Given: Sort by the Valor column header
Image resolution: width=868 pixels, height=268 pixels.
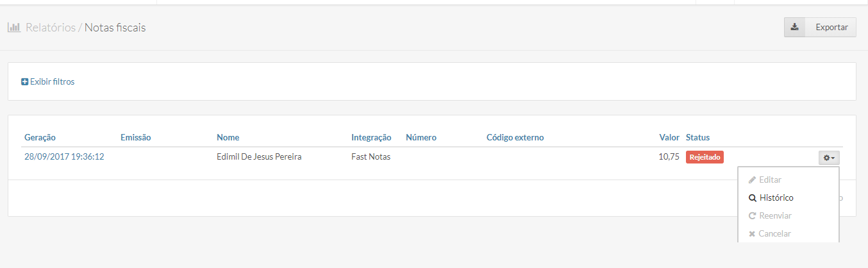Looking at the screenshot, I should coord(669,137).
